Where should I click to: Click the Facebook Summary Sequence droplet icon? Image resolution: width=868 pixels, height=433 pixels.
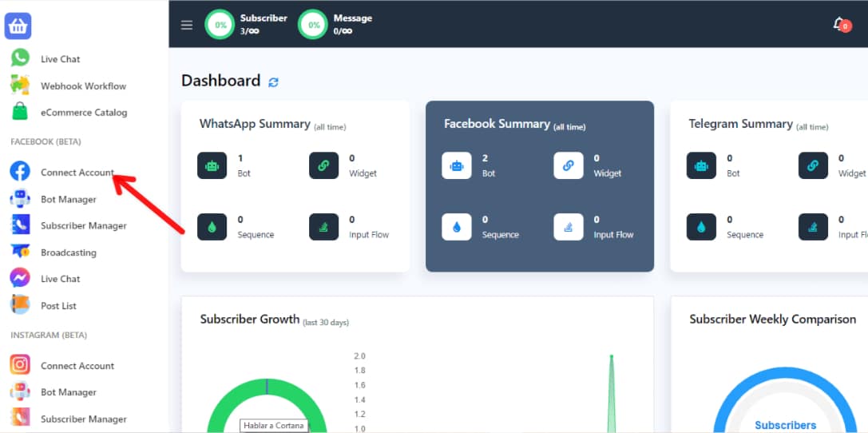click(456, 227)
